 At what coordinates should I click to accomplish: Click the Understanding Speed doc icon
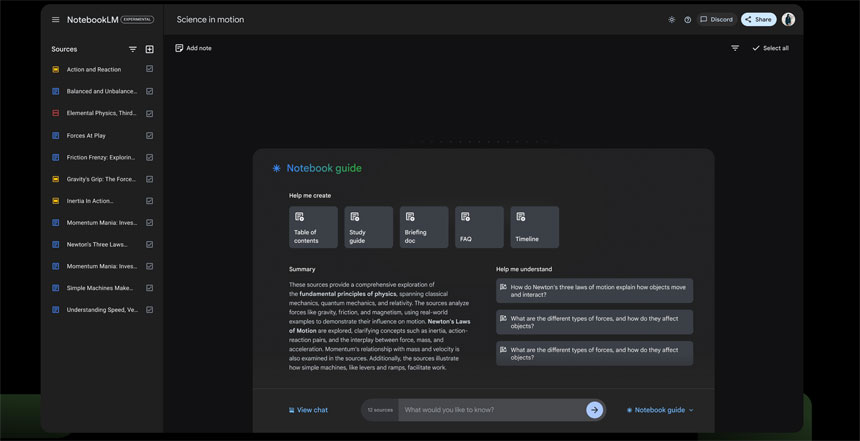coord(55,310)
